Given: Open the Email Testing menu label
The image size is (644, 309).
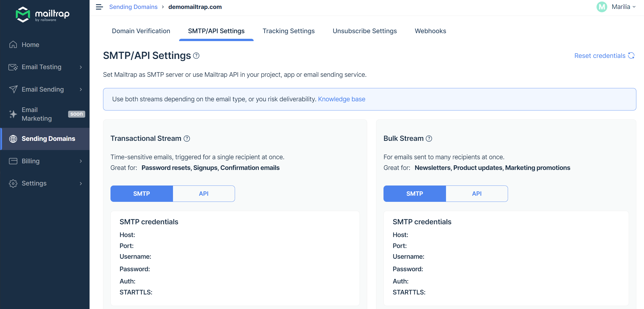Looking at the screenshot, I should tap(42, 67).
